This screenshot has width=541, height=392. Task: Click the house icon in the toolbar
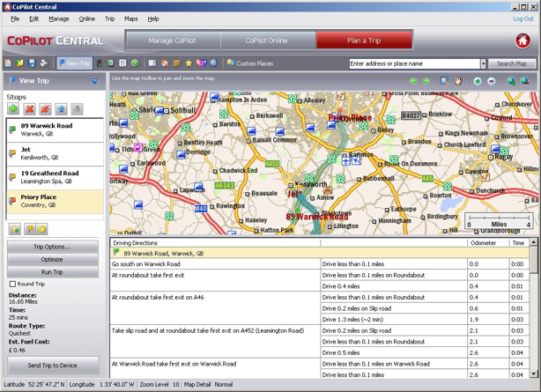coord(165,63)
